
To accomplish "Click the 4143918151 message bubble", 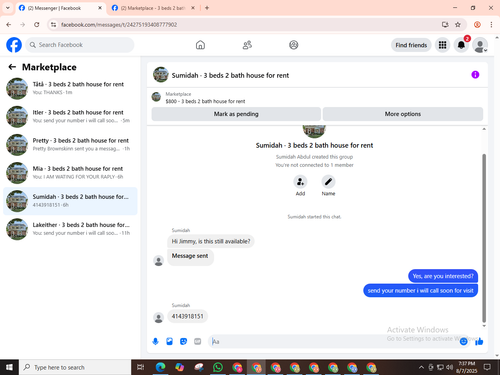I will (187, 316).
